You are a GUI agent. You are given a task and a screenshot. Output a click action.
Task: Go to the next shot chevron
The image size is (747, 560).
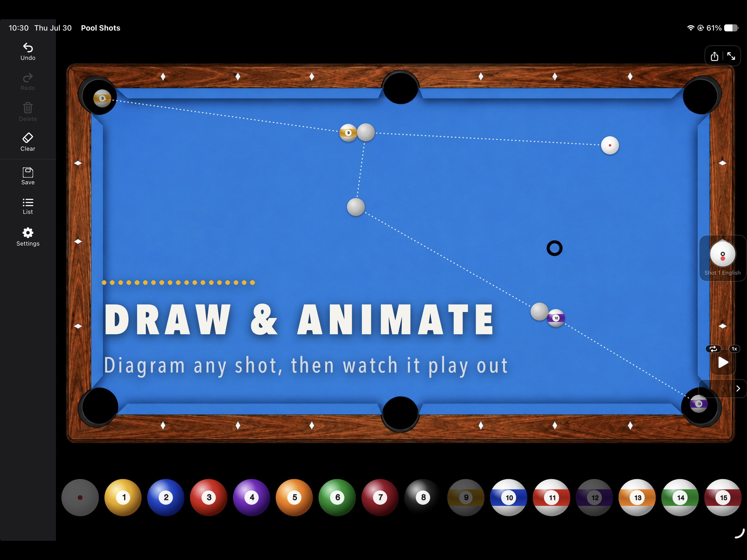click(x=738, y=389)
